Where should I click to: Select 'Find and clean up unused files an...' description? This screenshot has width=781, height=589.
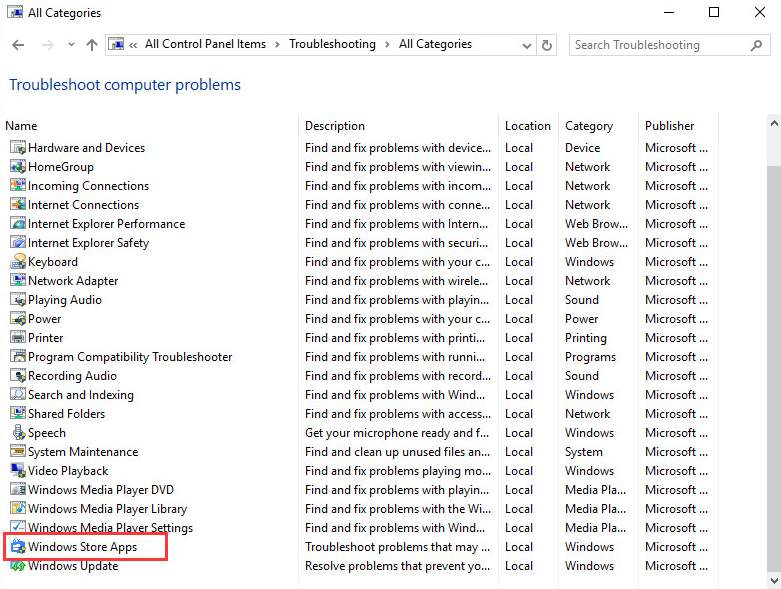pos(397,452)
